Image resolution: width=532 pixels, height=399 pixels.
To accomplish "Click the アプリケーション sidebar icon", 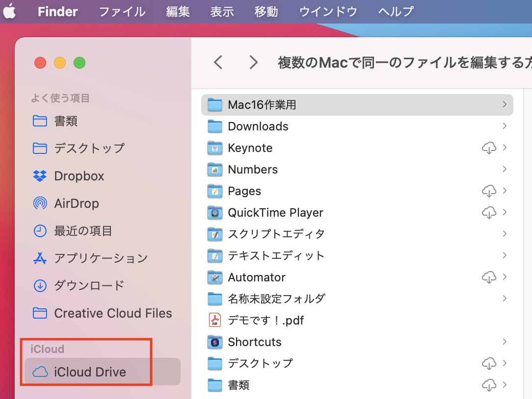I will 40,258.
